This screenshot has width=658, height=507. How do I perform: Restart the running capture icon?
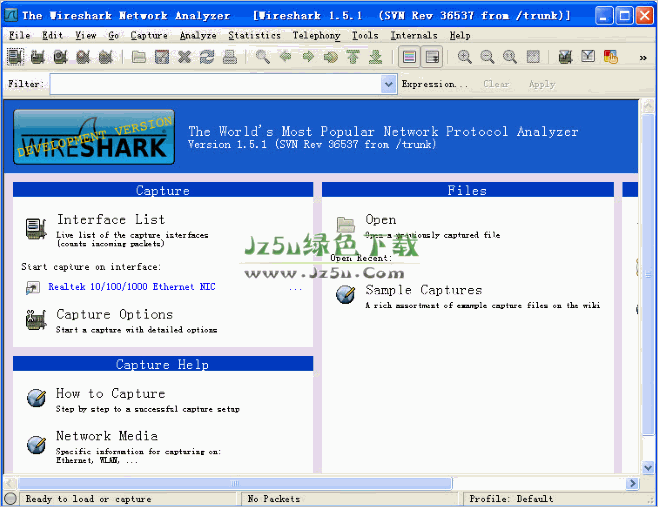pyautogui.click(x=105, y=57)
